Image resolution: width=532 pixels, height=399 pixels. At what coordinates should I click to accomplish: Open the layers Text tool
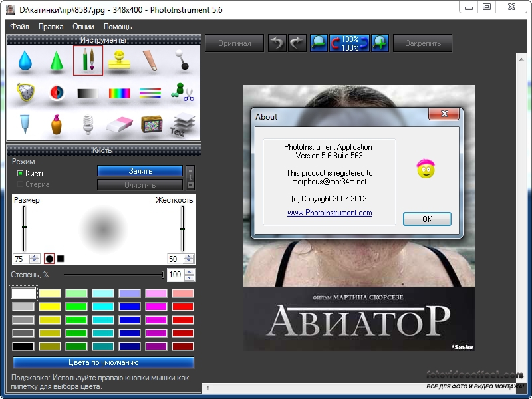182,124
